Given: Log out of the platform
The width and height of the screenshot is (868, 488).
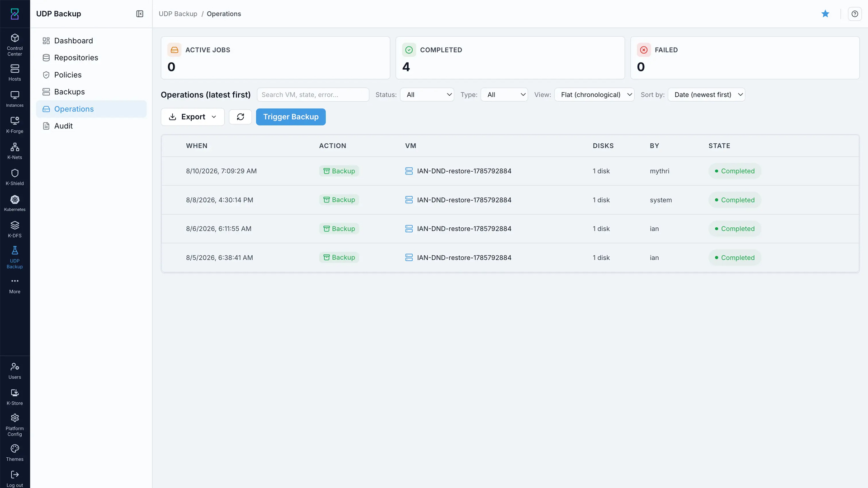Looking at the screenshot, I should 15,479.
